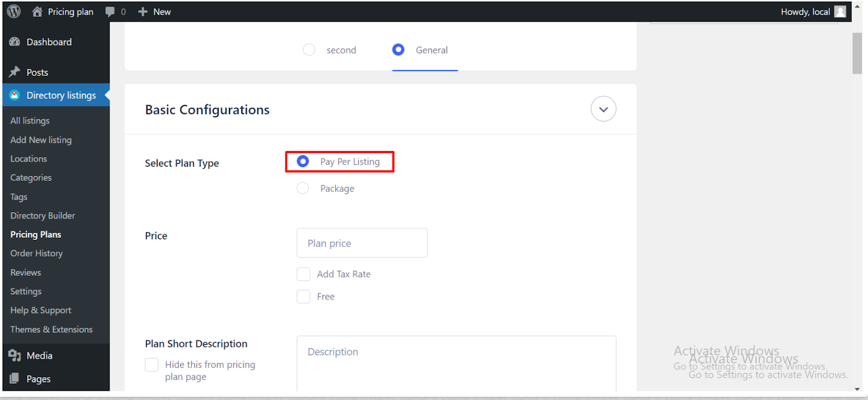The image size is (868, 400).
Task: Open Tags submenu
Action: point(18,196)
